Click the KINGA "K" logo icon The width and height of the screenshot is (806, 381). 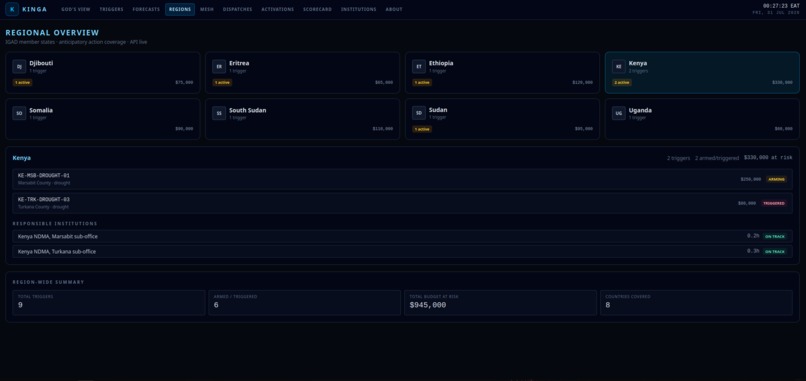(x=12, y=9)
